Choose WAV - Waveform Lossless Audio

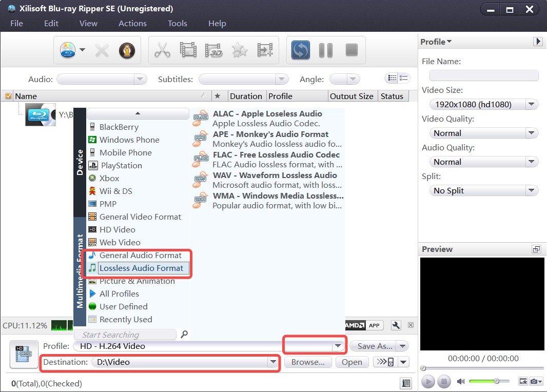(x=268, y=180)
